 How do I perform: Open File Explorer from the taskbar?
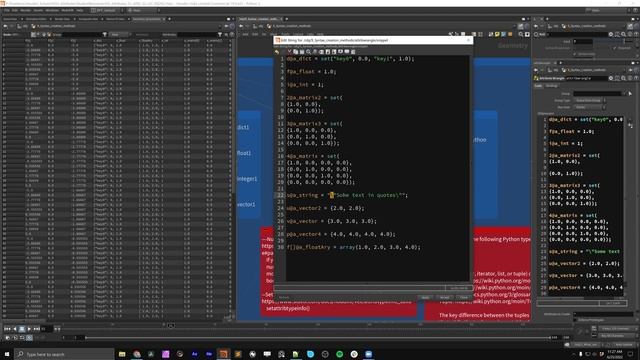coord(122,354)
